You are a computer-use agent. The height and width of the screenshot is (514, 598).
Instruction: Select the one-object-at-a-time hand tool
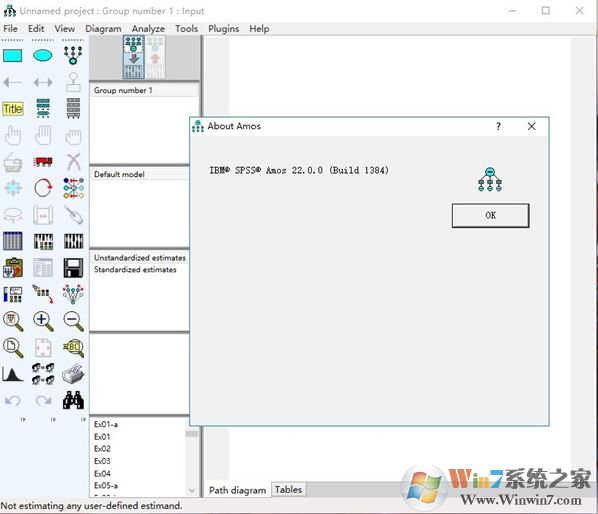pyautogui.click(x=13, y=135)
